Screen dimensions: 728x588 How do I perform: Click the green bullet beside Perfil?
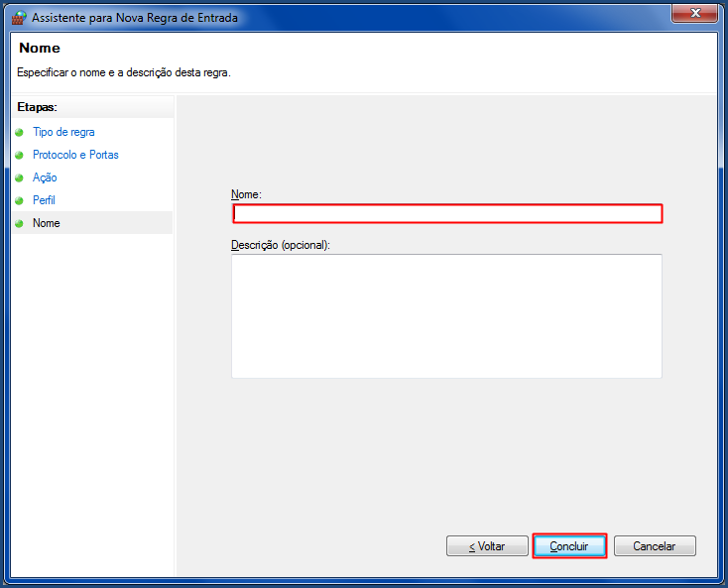19,200
